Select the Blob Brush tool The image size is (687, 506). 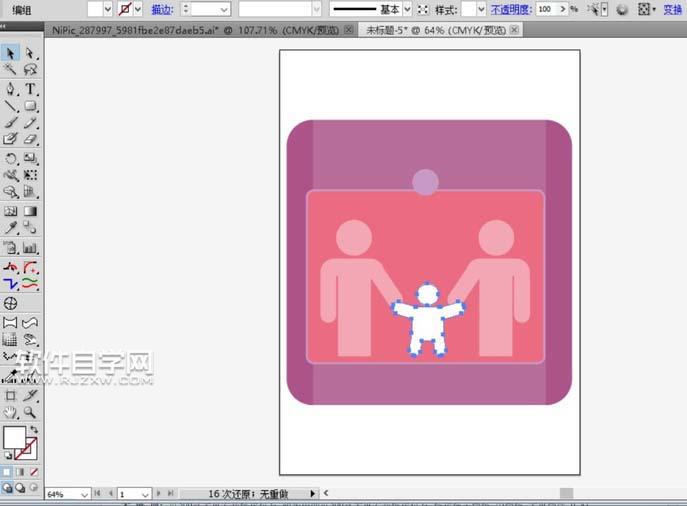tap(10, 139)
